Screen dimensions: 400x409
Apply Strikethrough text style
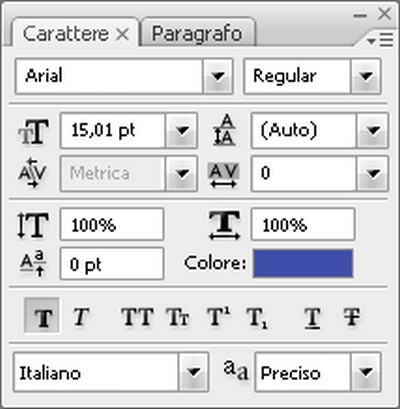pyautogui.click(x=352, y=317)
